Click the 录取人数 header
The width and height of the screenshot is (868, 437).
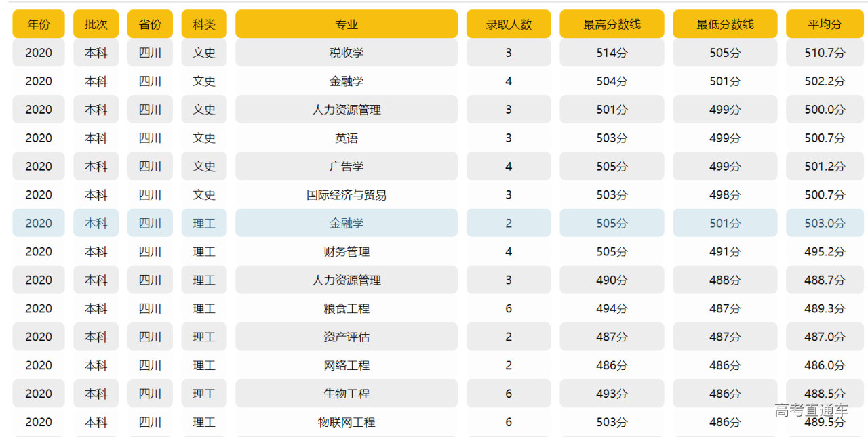click(x=509, y=24)
